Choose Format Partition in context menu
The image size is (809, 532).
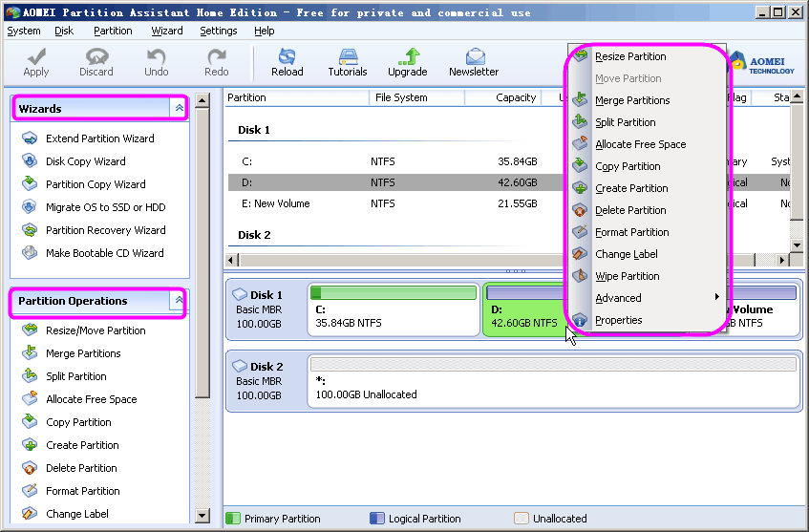(647, 232)
